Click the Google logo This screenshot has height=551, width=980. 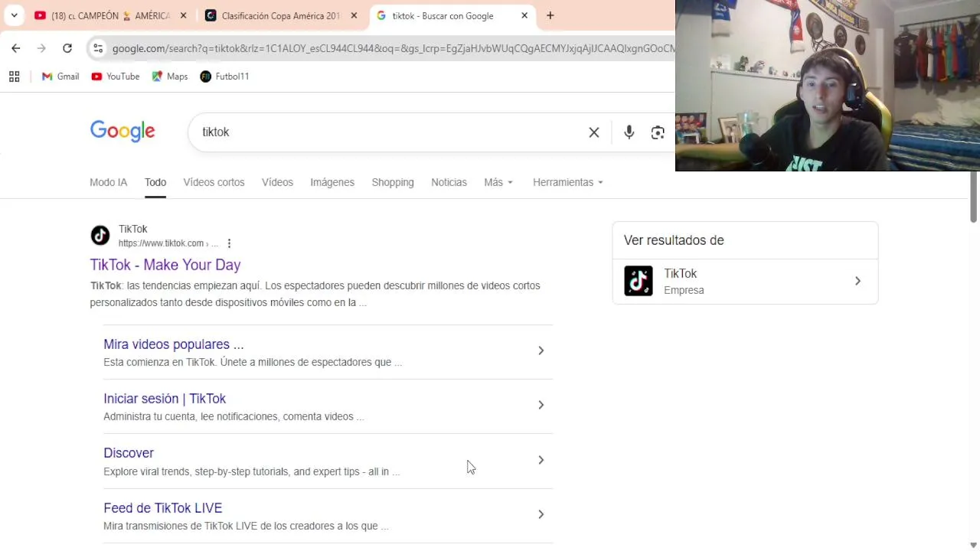122,132
